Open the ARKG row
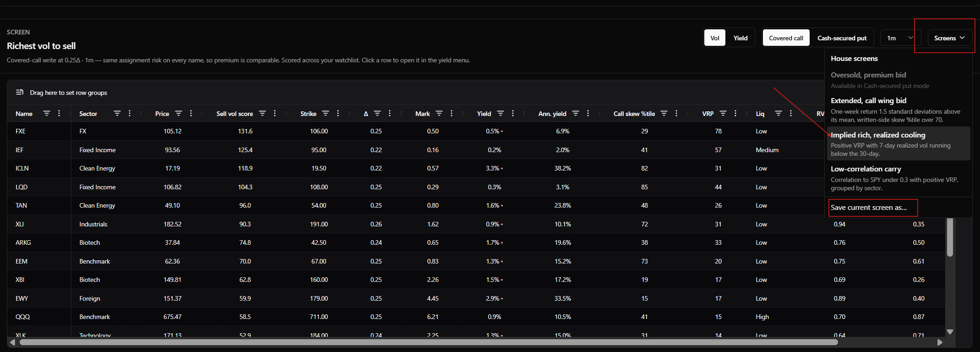Image resolution: width=980 pixels, height=352 pixels. pos(476,242)
